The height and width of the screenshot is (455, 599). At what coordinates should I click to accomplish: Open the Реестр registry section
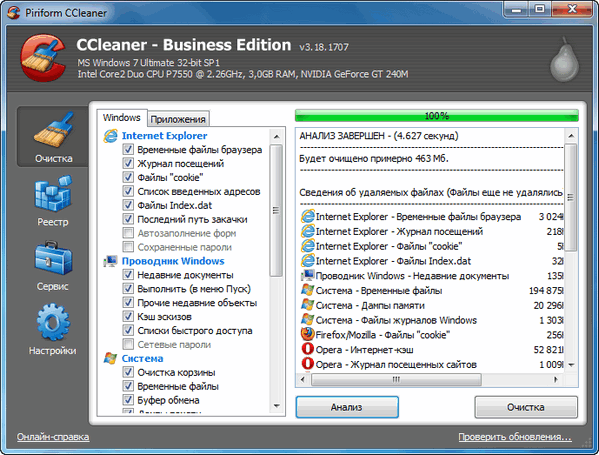(53, 201)
